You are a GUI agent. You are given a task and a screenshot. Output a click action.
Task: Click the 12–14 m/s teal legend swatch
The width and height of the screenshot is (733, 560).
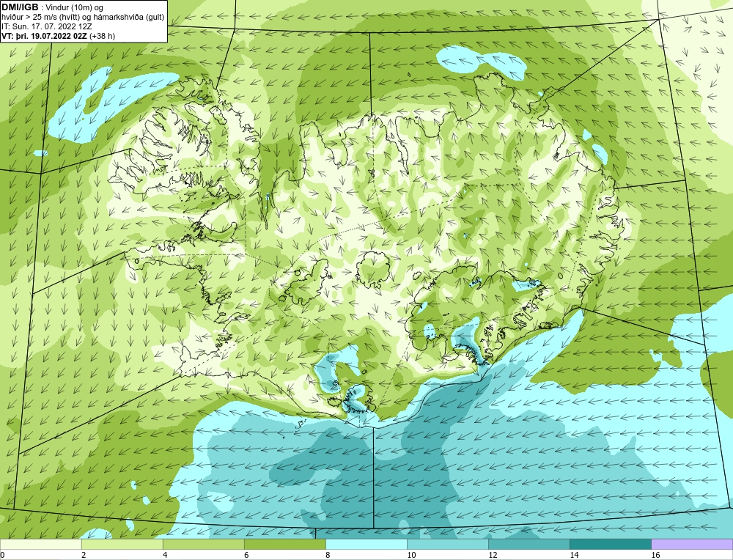[528, 544]
